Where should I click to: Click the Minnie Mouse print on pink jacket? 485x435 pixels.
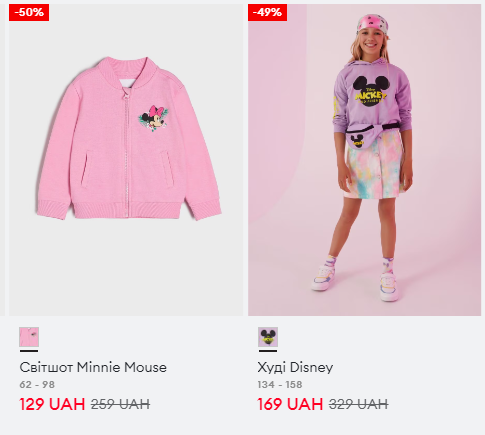[x=153, y=118]
